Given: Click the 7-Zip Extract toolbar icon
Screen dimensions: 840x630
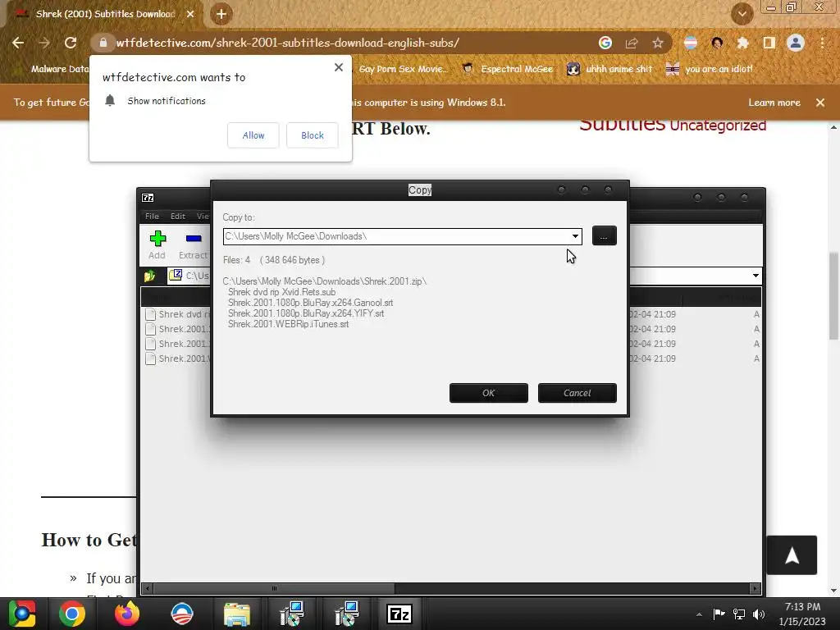Looking at the screenshot, I should (x=193, y=244).
